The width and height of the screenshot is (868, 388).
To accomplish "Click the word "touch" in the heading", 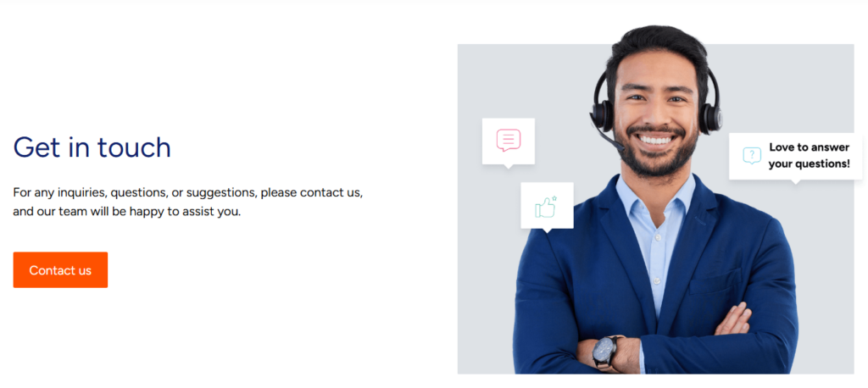I will point(135,147).
